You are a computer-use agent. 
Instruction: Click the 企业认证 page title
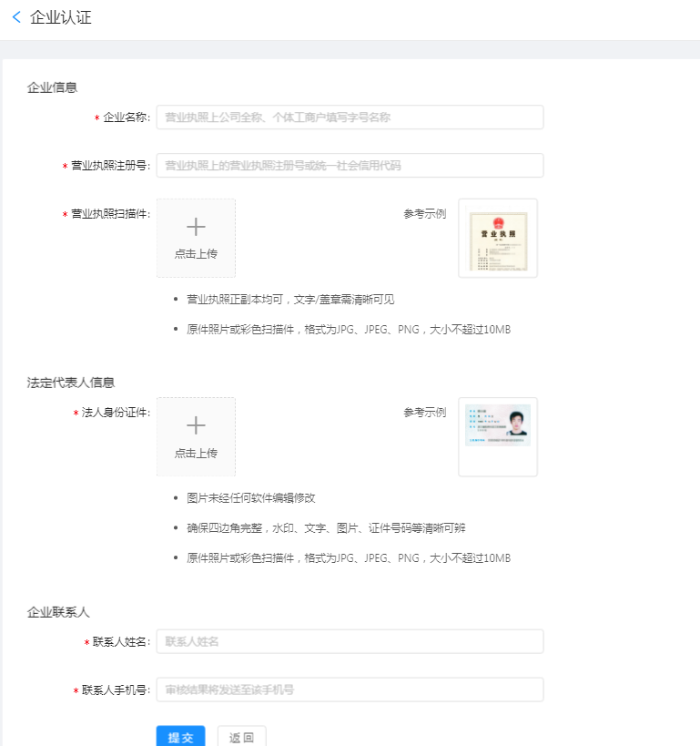tap(61, 17)
